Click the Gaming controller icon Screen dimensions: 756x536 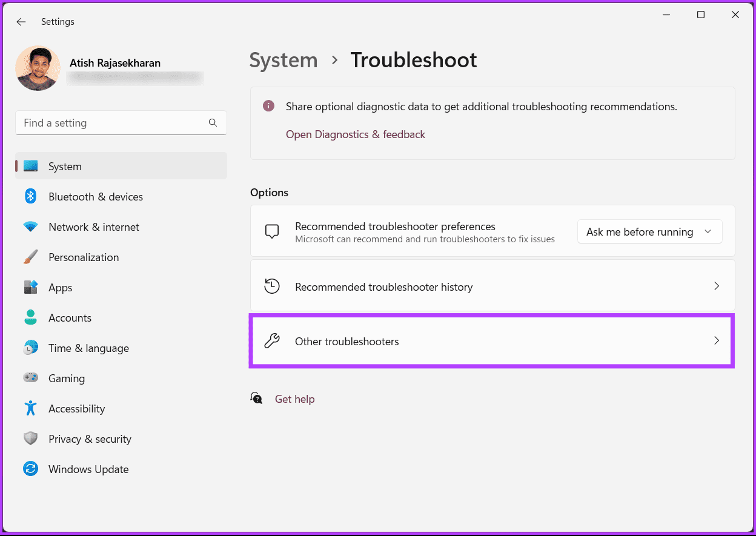pyautogui.click(x=31, y=378)
